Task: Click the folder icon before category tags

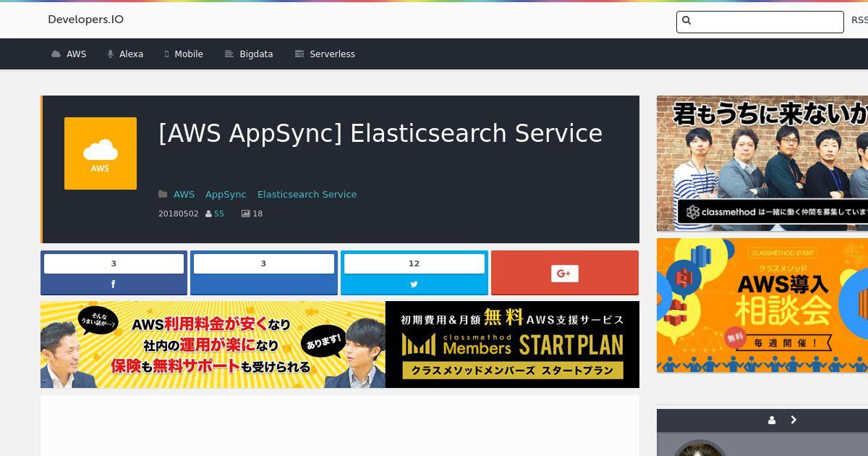Action: pos(163,194)
